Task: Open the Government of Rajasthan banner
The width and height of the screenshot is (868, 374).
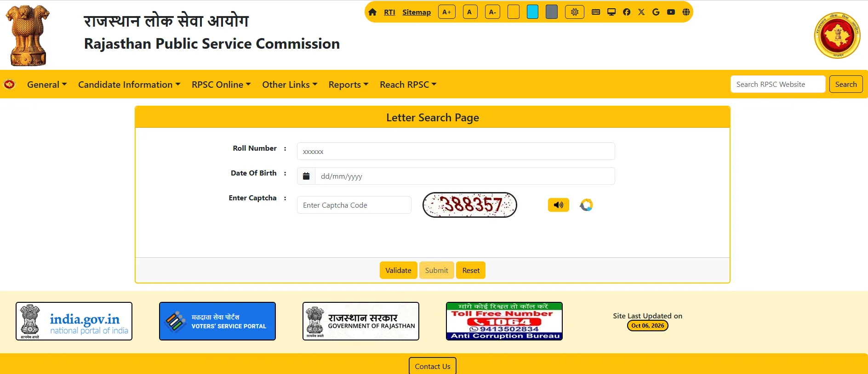Action: click(361, 321)
